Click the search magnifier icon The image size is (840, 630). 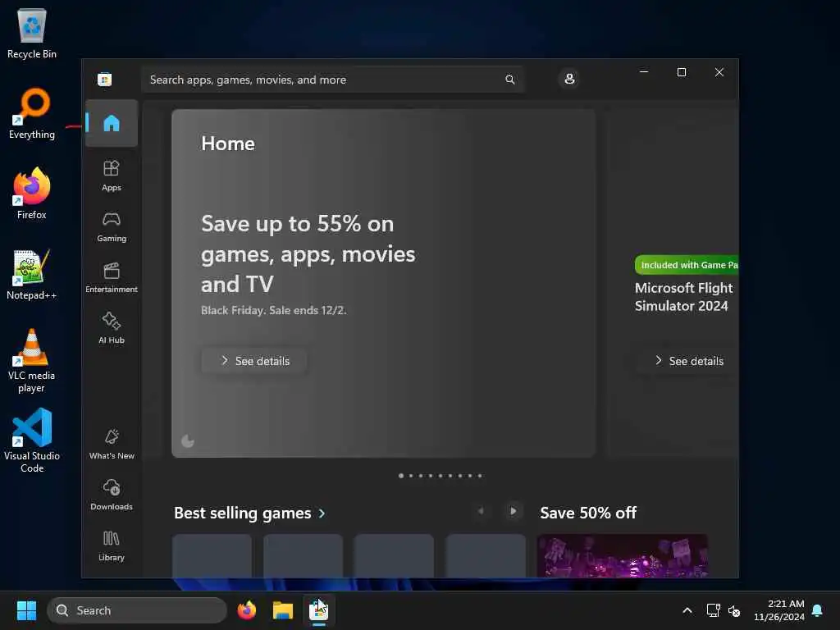click(x=510, y=80)
